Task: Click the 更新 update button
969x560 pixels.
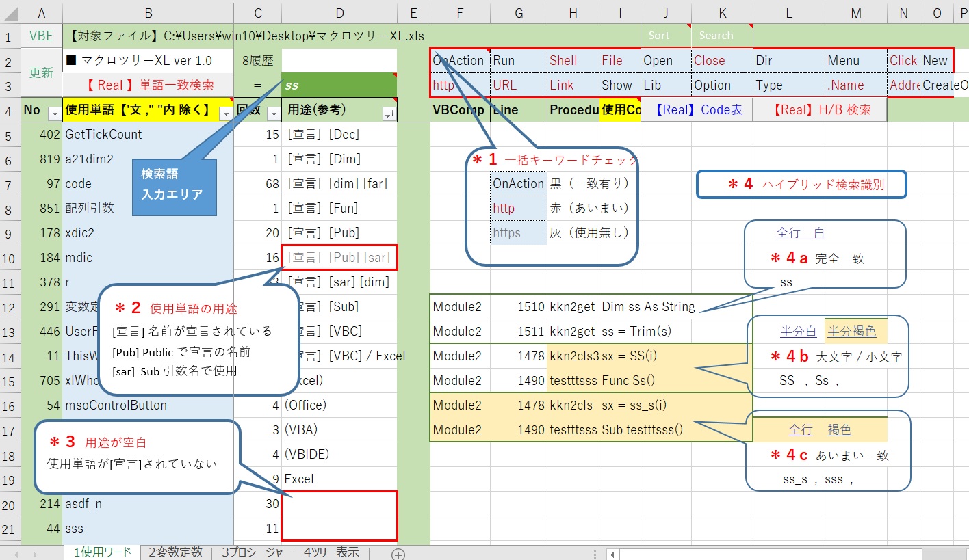Action: (x=41, y=72)
